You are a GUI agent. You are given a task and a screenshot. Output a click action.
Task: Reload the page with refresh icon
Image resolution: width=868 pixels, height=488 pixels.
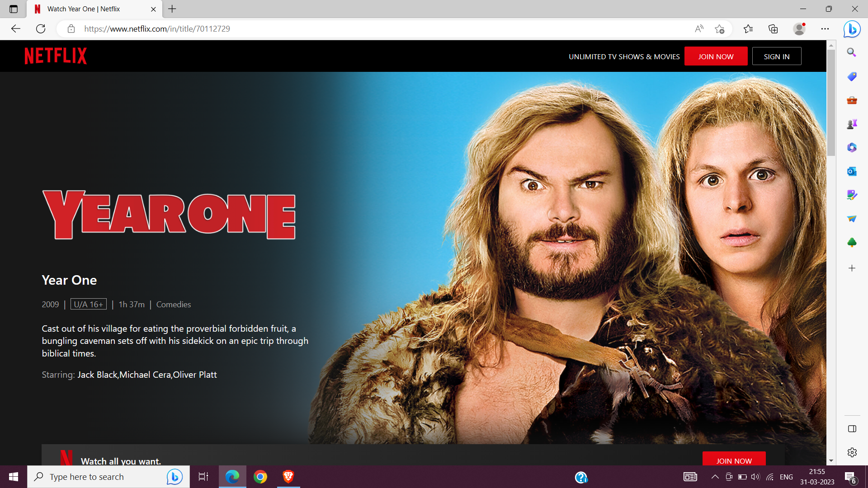[41, 29]
